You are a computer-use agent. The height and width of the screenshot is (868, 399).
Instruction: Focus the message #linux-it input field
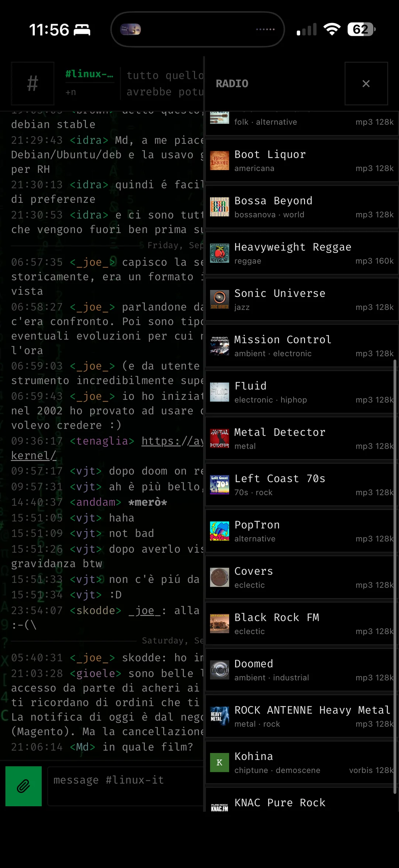[125, 786]
